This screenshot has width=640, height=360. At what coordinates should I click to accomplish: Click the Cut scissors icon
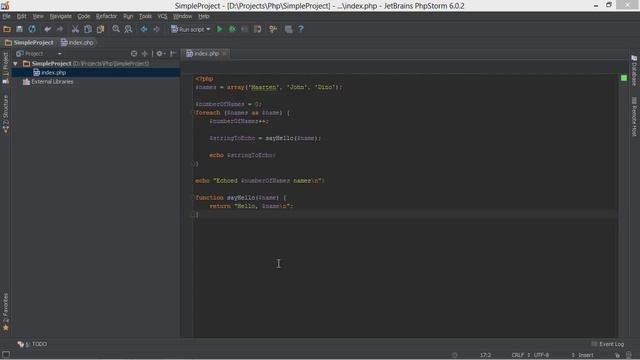(75, 29)
